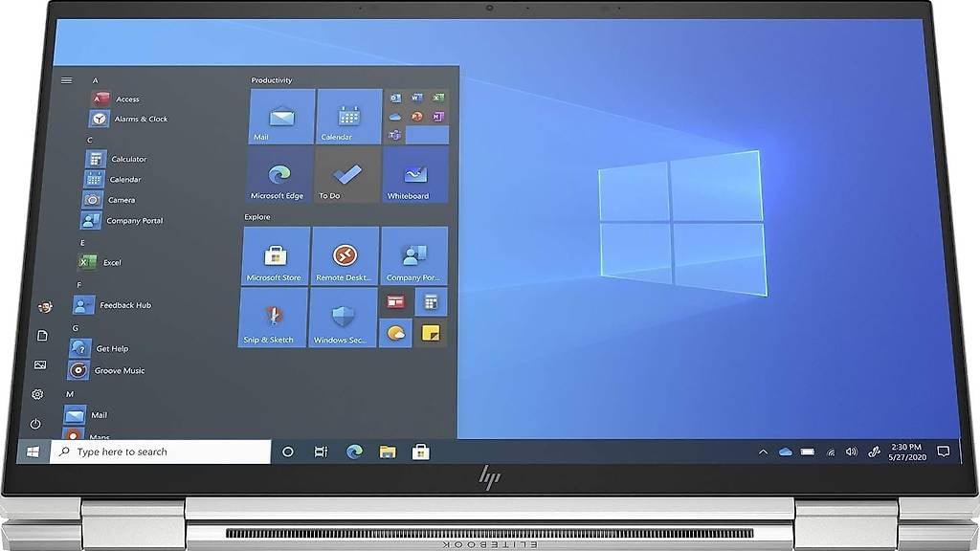The image size is (980, 551).
Task: Open Microsoft Edge from the taskbar
Action: 354,452
